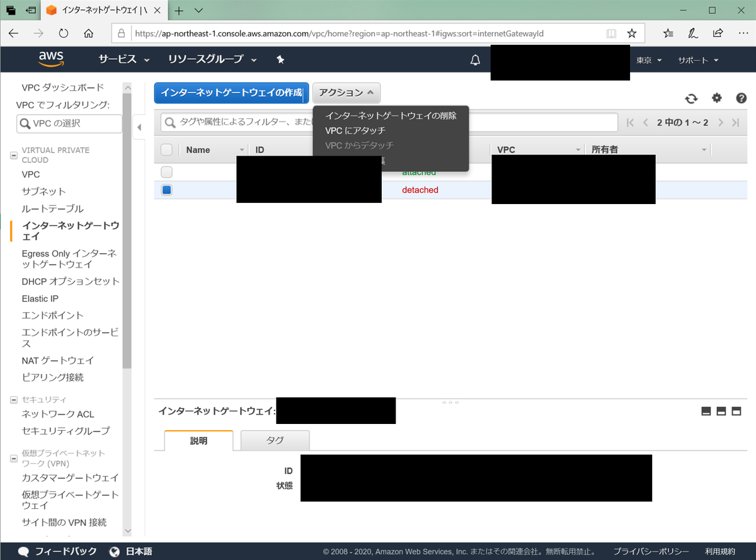Collapse the セキュリティ section

click(x=14, y=399)
